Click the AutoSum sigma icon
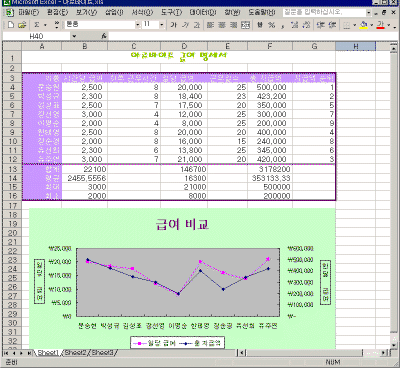This screenshot has width=400, height=368. 37,25
